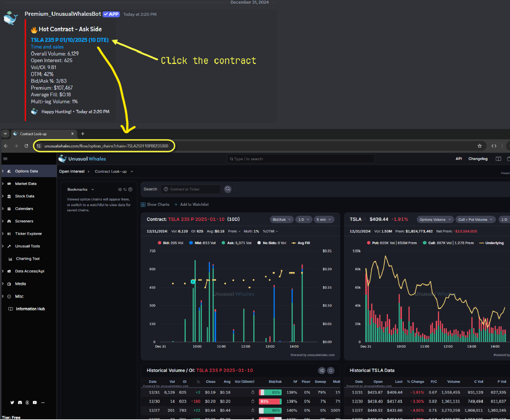Screen dimensions: 510x420
Task: Click the site info icon in address bar
Action: click(39, 146)
